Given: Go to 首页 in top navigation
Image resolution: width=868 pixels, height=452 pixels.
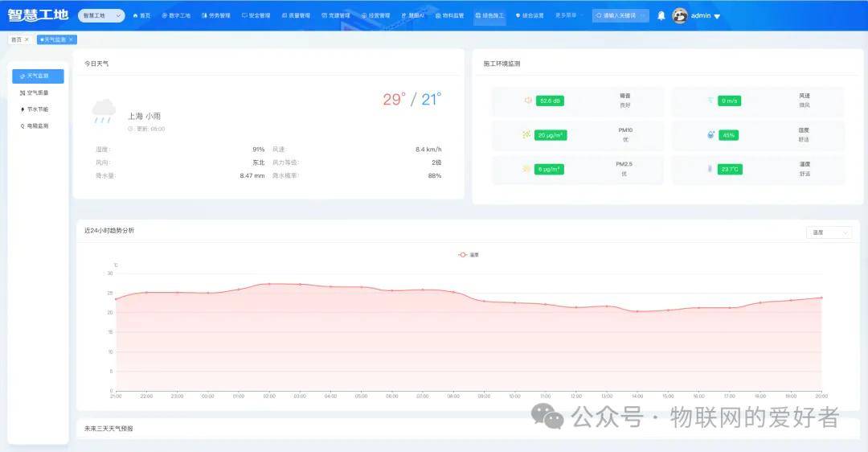Looking at the screenshot, I should coord(141,15).
